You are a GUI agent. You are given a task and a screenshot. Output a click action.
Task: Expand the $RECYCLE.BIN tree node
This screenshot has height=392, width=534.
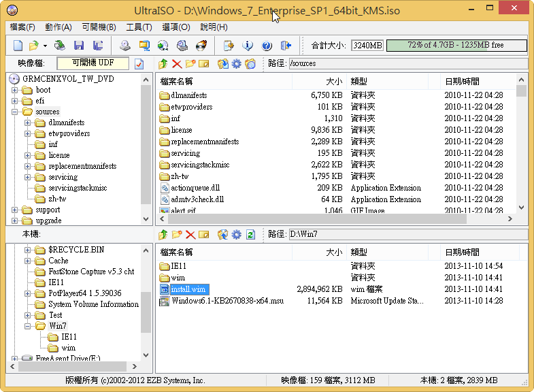click(x=28, y=250)
